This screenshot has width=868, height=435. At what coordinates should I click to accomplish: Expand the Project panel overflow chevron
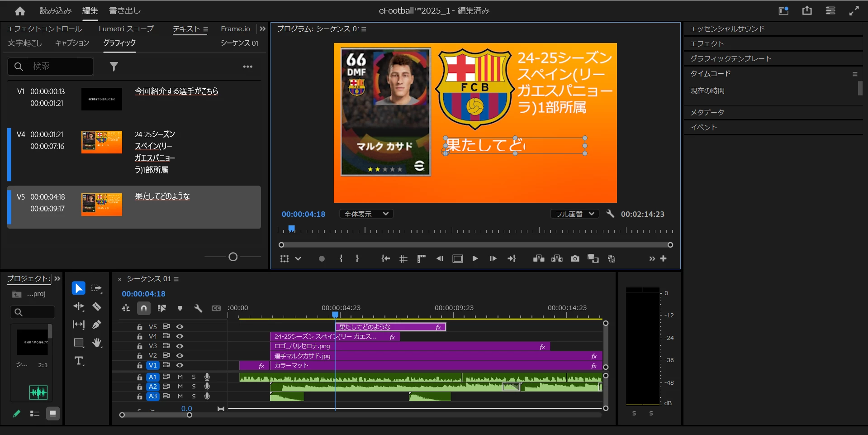click(57, 278)
